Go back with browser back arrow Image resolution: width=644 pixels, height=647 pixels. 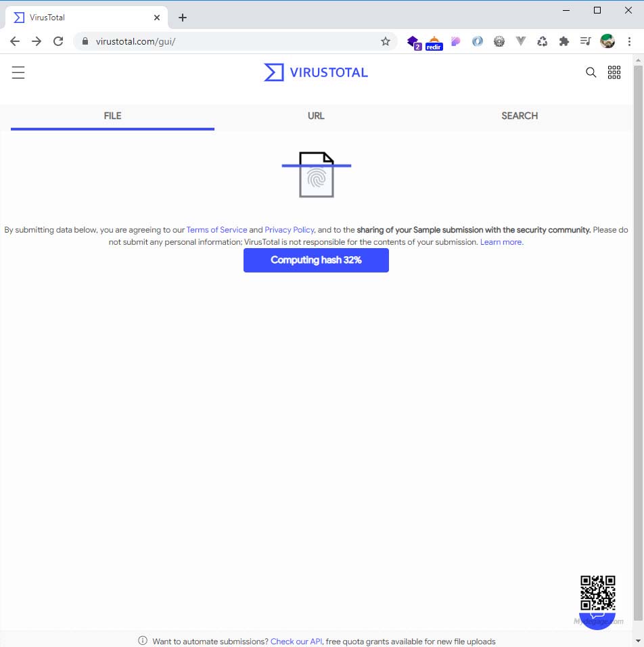(15, 41)
